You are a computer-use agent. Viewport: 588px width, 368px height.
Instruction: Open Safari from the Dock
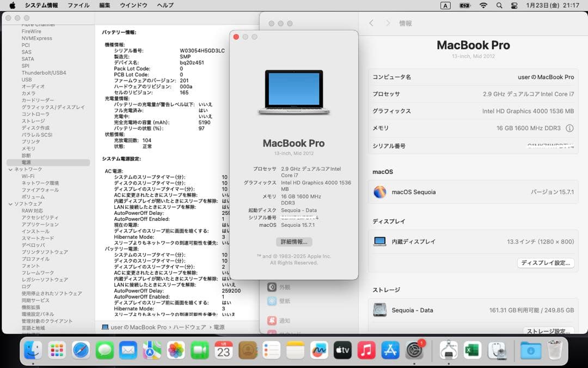click(80, 351)
